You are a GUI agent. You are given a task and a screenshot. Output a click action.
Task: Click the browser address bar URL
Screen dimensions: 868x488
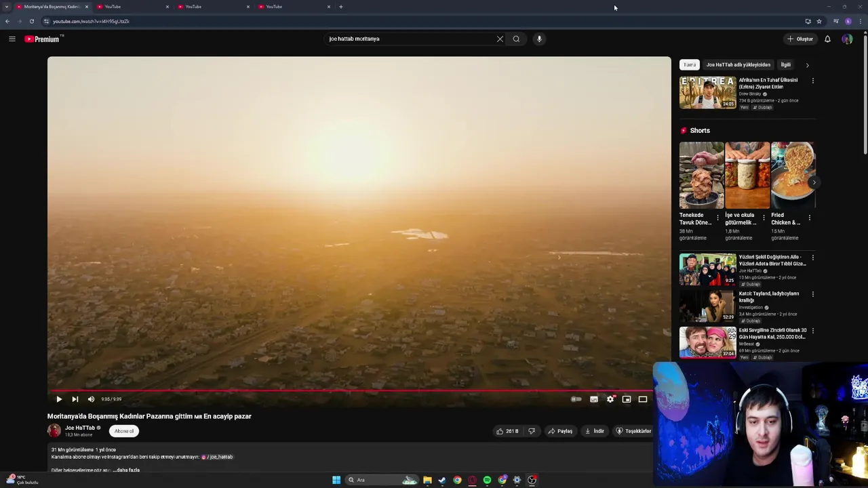click(91, 21)
